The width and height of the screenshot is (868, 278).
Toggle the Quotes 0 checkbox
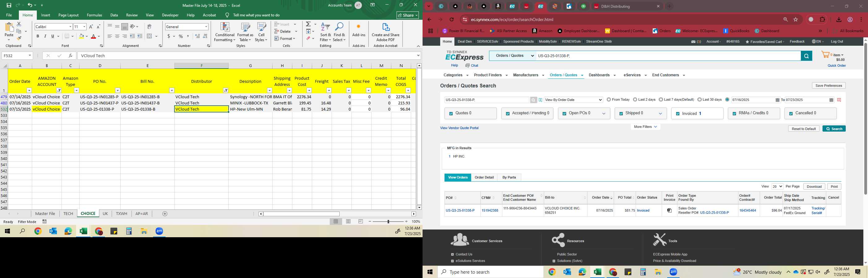tap(451, 114)
